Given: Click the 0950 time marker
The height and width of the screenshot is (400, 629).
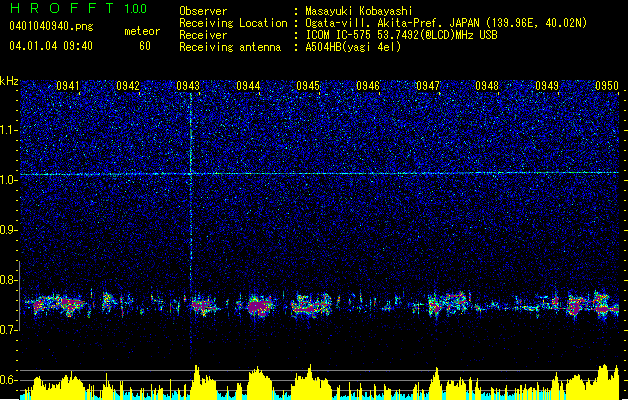Looking at the screenshot, I should (x=607, y=85).
